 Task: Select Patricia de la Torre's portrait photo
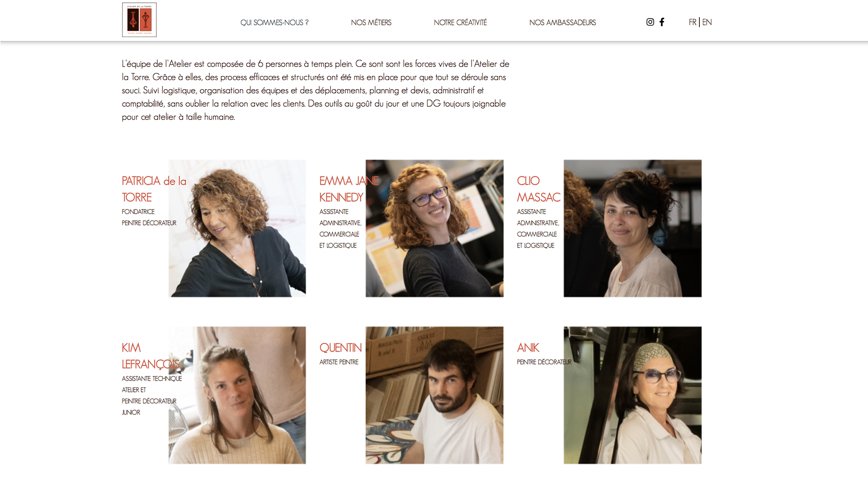237,228
